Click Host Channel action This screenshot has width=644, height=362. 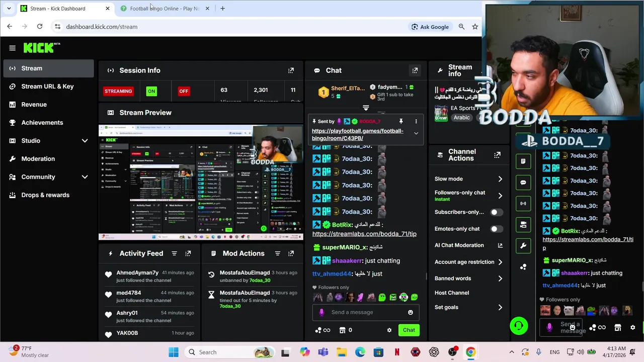pyautogui.click(x=452, y=293)
